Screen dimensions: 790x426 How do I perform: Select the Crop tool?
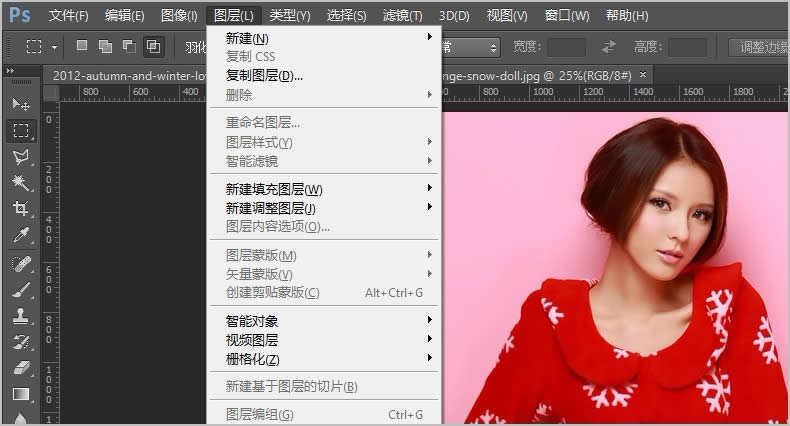(20, 209)
